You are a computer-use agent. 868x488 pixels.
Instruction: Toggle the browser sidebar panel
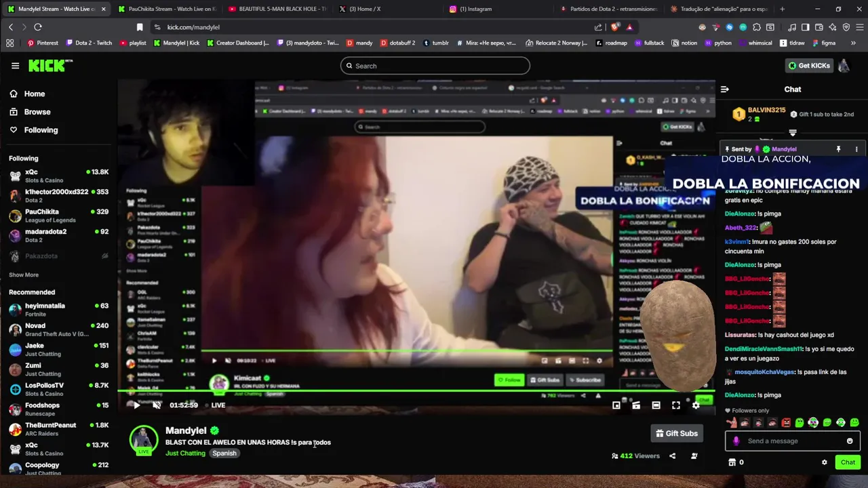point(805,27)
